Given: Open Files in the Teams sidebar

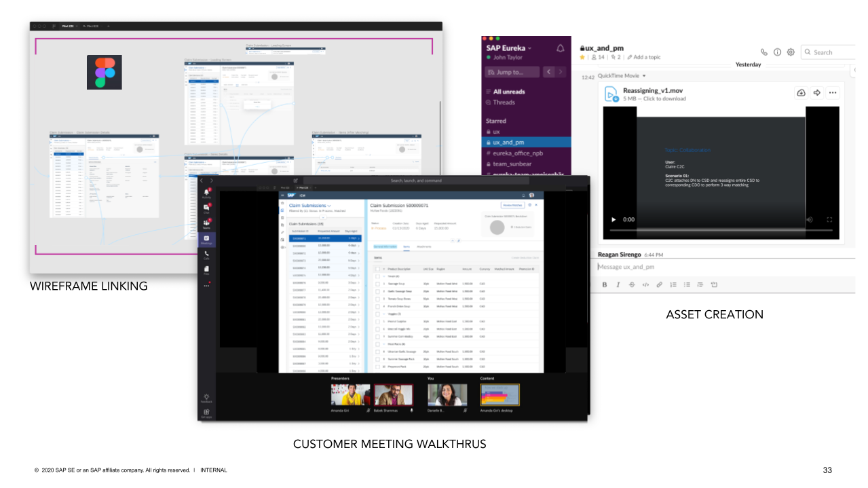Looking at the screenshot, I should [206, 270].
